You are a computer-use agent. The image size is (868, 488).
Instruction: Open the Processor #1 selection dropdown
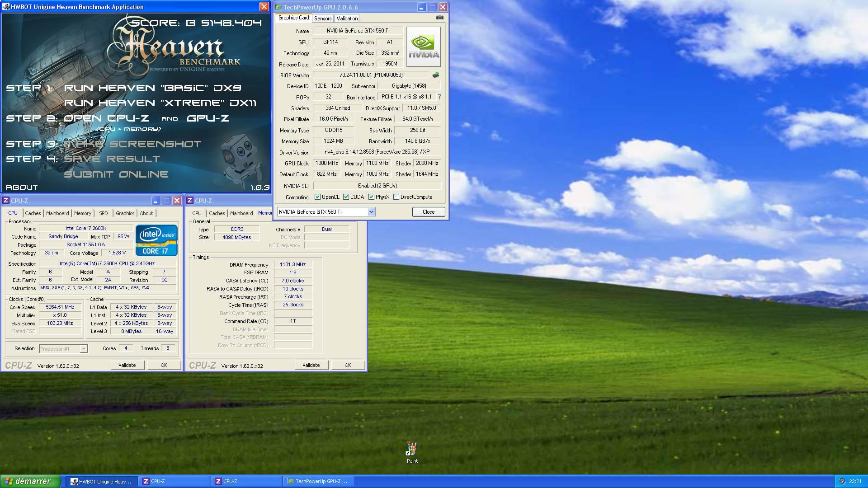(x=63, y=349)
